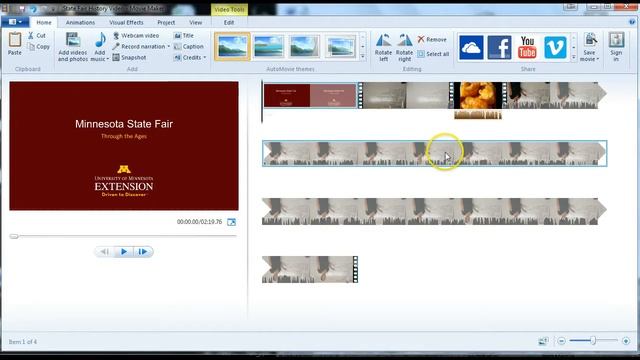The width and height of the screenshot is (640, 360).
Task: Select the third-row video clip
Action: [x=434, y=211]
